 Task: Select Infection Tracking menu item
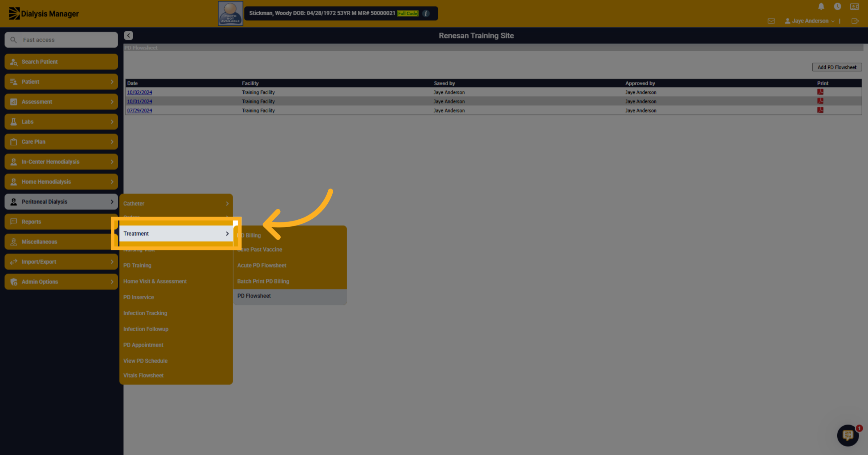[x=176, y=313]
